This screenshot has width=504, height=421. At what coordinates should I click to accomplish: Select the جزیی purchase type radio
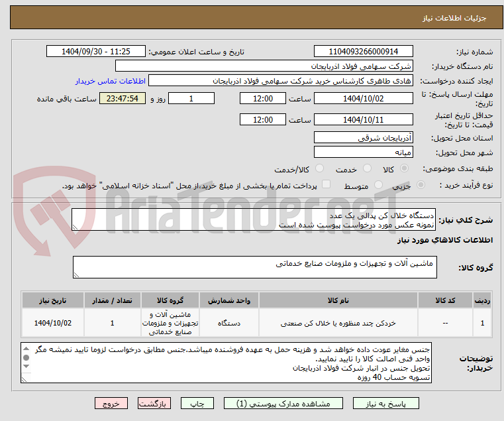coord(421,185)
